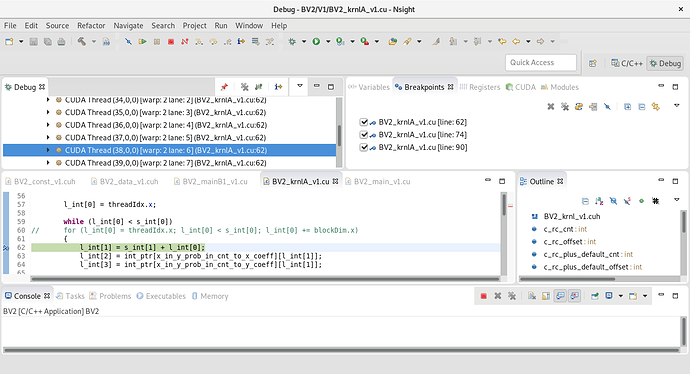Click the red Terminate button in main toolbar

171,41
